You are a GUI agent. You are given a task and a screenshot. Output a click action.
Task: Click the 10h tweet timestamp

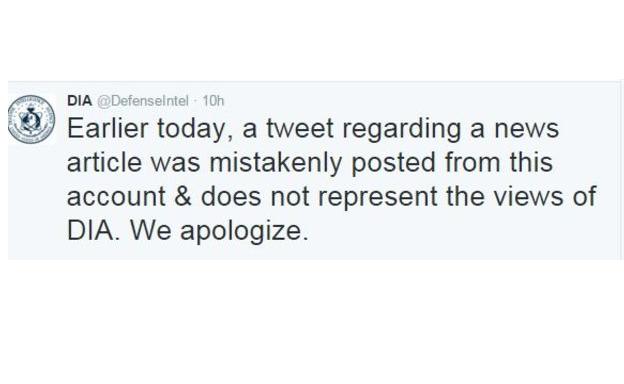(213, 101)
